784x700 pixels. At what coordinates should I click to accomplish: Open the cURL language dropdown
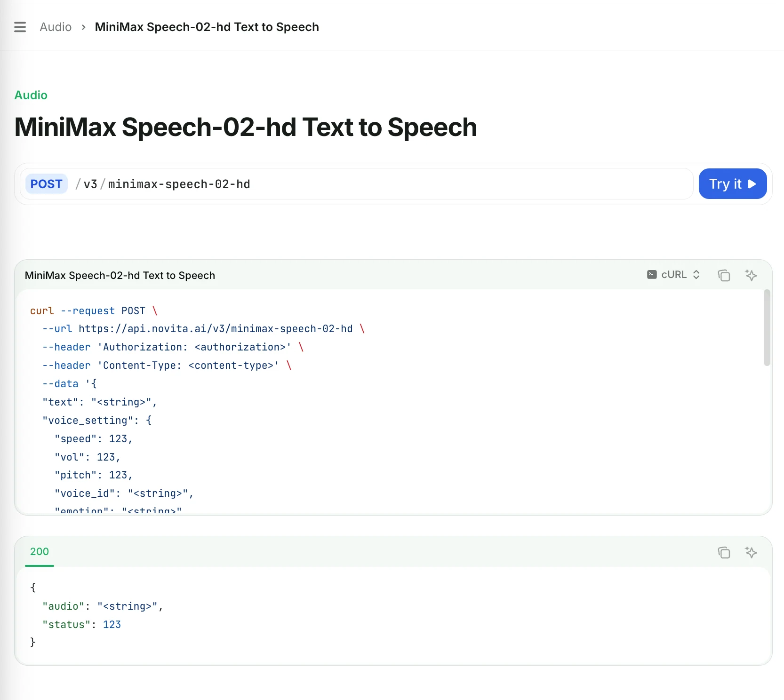[x=673, y=275]
